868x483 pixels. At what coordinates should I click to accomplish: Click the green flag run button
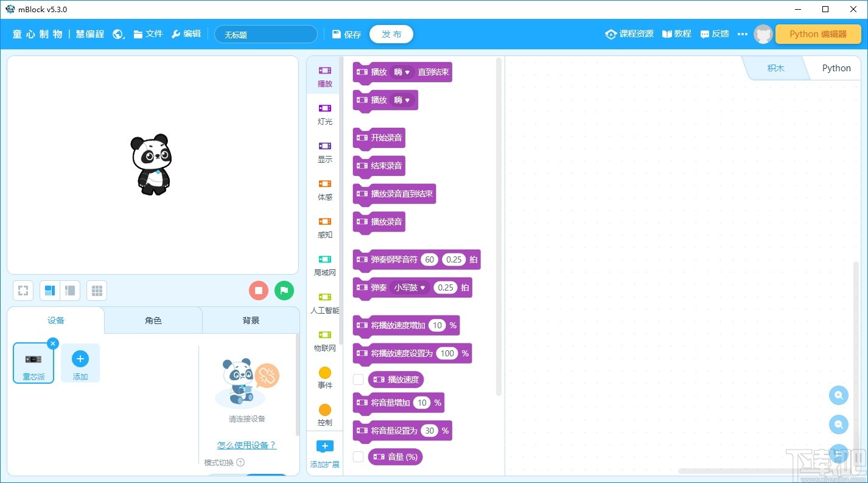point(284,291)
